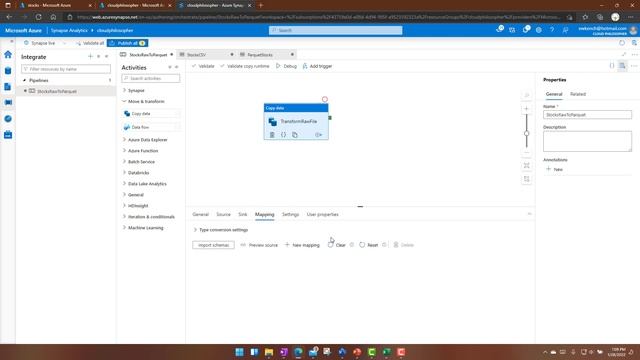The height and width of the screenshot is (360, 640).
Task: Open the feedback icon in the Azure header
Action: (x=565, y=30)
